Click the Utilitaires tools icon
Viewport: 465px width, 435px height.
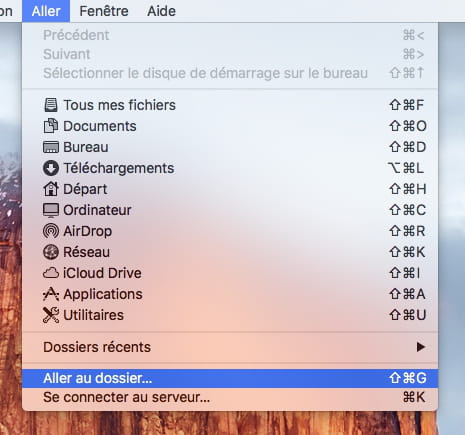tap(51, 315)
